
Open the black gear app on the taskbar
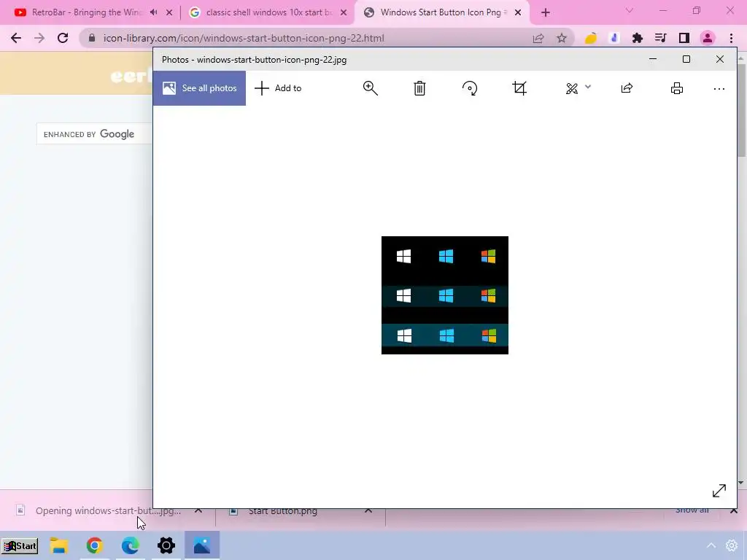click(x=166, y=545)
